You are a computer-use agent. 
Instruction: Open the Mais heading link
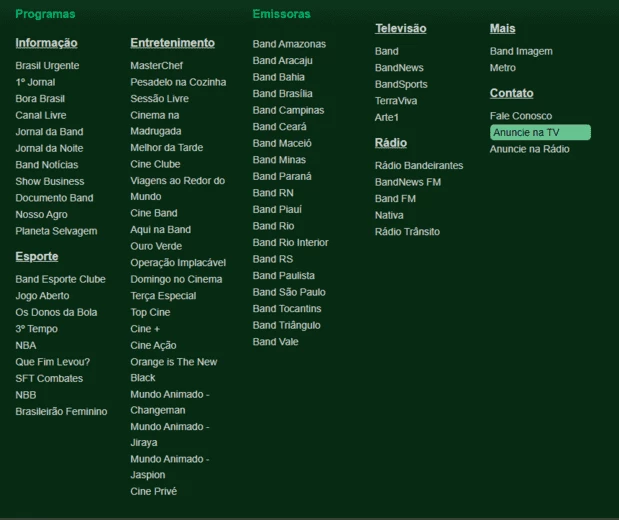(503, 28)
